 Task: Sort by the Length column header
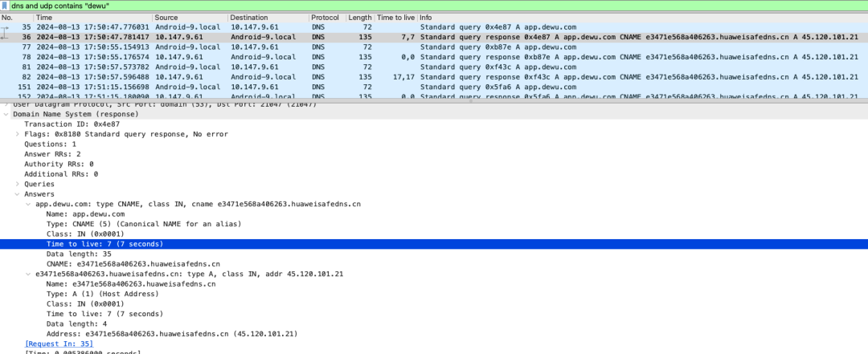tap(360, 18)
